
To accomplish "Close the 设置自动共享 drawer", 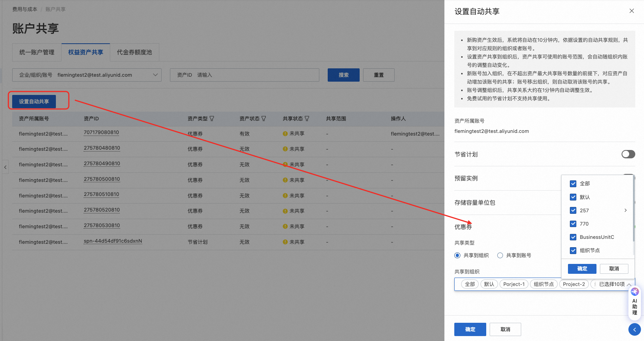I will (x=631, y=11).
